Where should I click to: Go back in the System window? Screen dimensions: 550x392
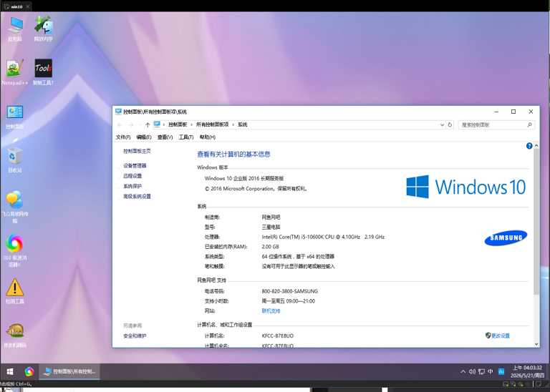click(x=120, y=124)
